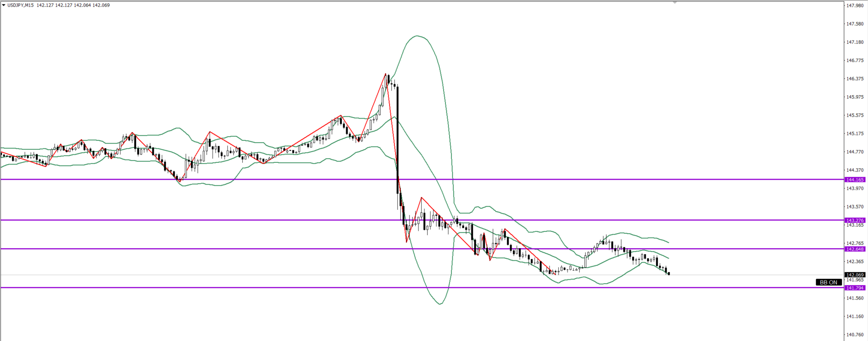Click the 140.760 price scale value

coord(855,334)
